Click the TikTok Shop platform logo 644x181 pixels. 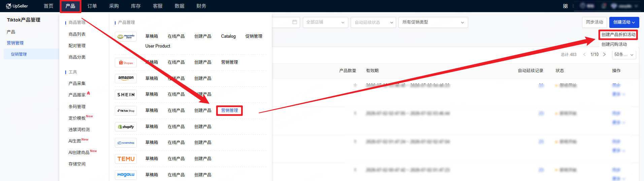[126, 111]
